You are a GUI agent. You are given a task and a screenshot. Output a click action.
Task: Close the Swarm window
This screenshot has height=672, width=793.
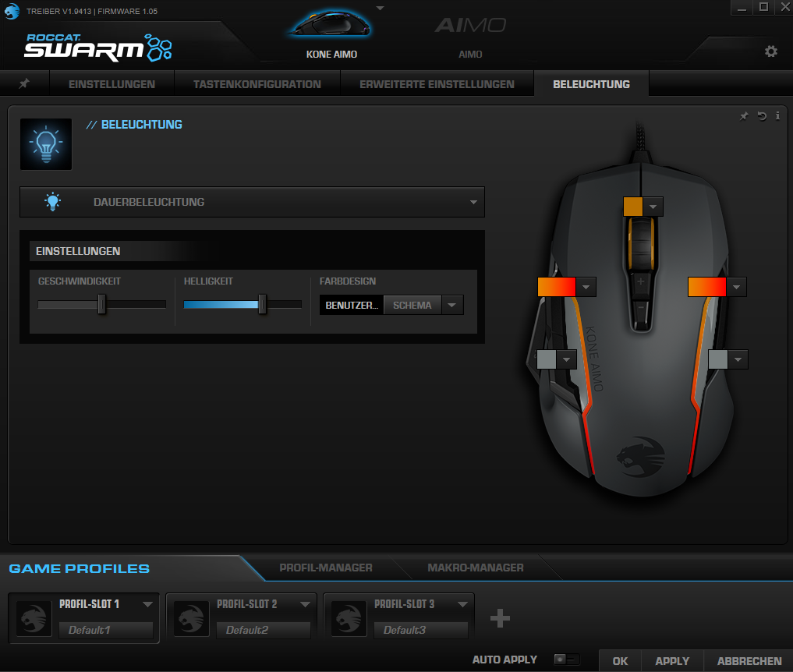784,7
